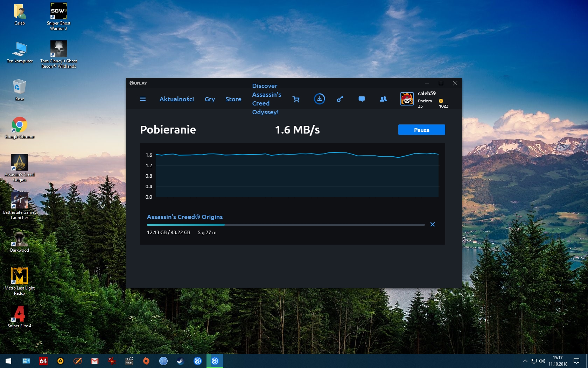Switch to the Aktualności tab

click(x=177, y=99)
